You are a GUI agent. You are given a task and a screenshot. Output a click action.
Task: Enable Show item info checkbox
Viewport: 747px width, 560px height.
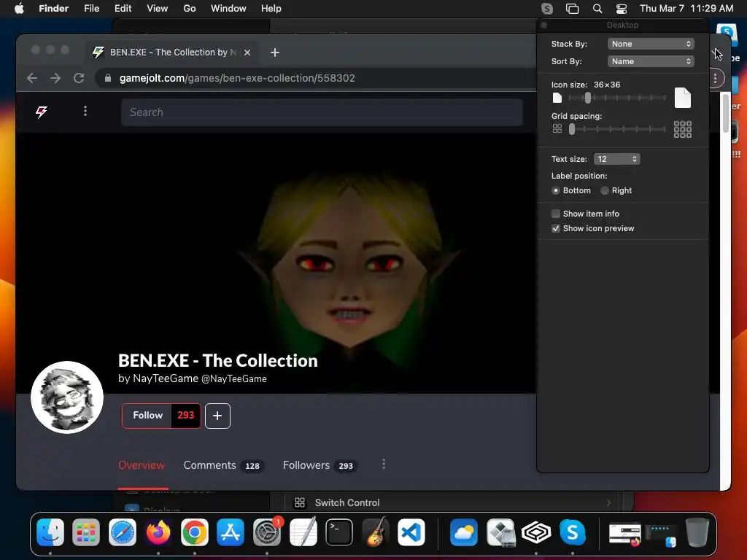[x=555, y=214]
